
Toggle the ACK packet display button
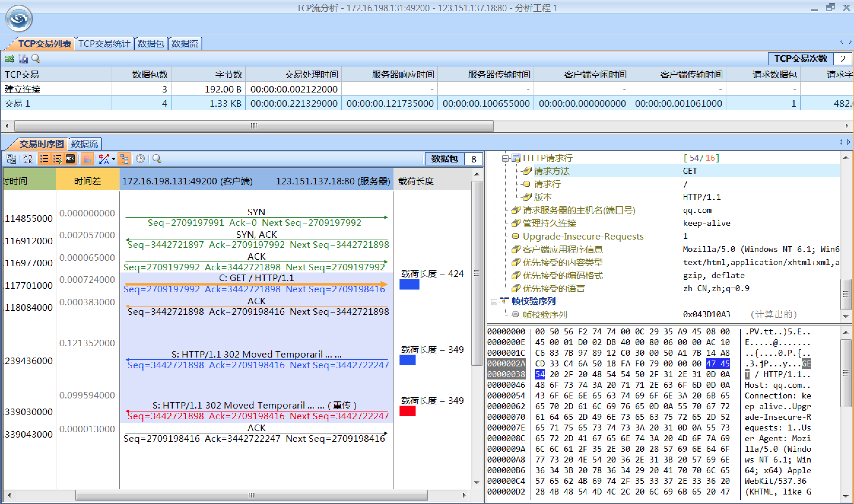tap(70, 159)
